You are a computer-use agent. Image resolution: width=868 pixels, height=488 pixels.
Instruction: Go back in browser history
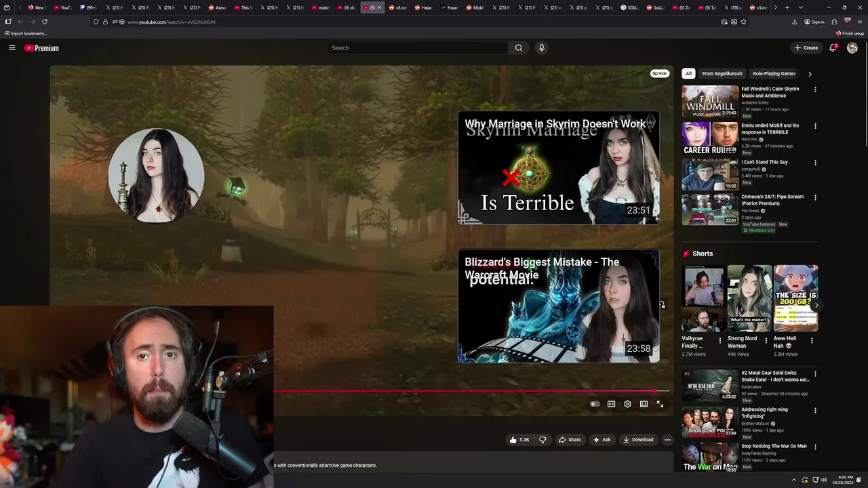(x=20, y=22)
